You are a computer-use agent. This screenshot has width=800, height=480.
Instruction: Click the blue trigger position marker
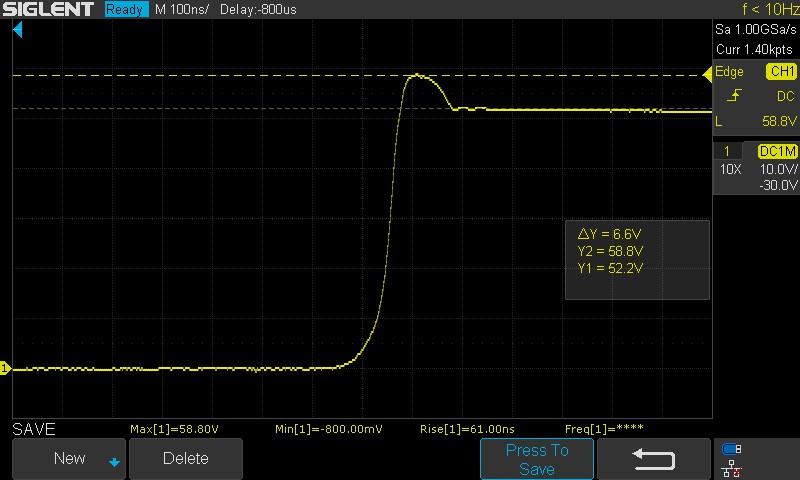point(17,31)
